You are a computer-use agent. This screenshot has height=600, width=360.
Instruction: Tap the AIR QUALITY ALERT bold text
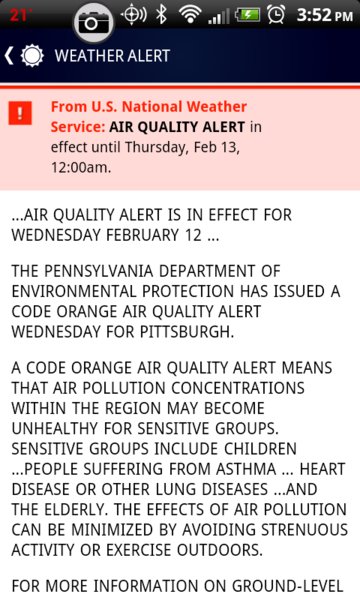pyautogui.click(x=177, y=127)
